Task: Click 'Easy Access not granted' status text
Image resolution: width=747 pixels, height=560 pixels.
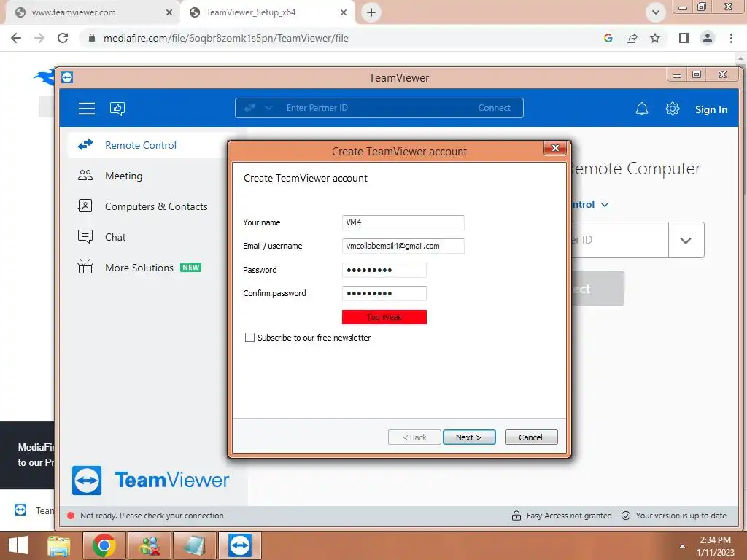Action: (x=569, y=516)
